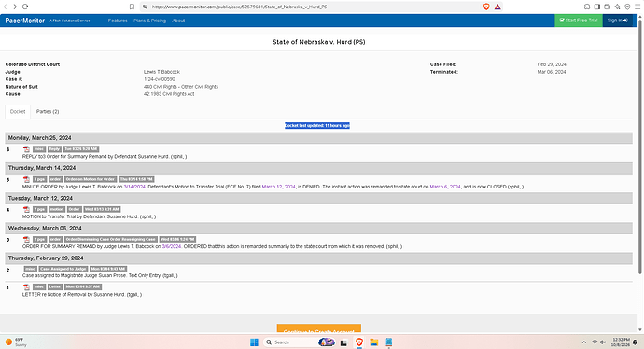Viewport: 644px width, 349px height.
Task: Open Plans & Pricing in the navigation bar
Action: pyautogui.click(x=149, y=21)
